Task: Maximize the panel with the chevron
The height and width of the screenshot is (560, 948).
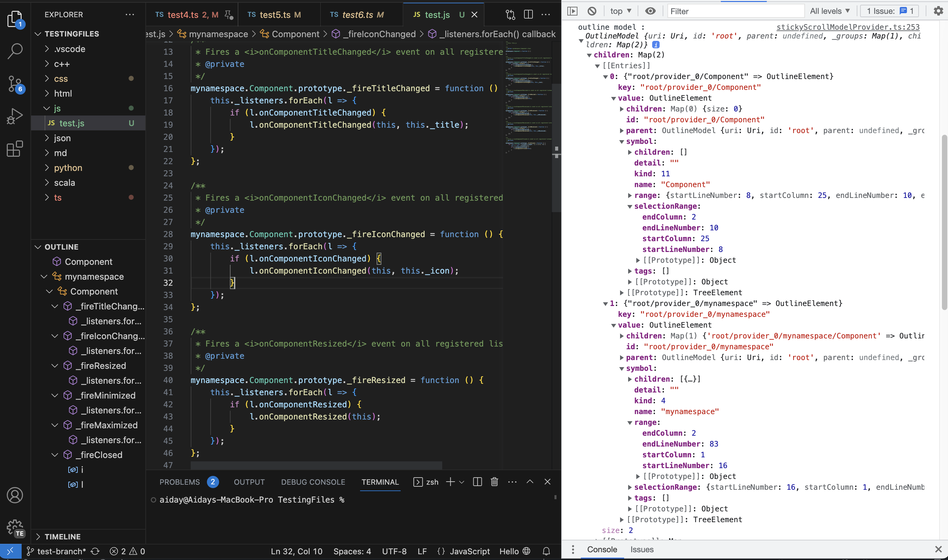Action: pyautogui.click(x=530, y=482)
